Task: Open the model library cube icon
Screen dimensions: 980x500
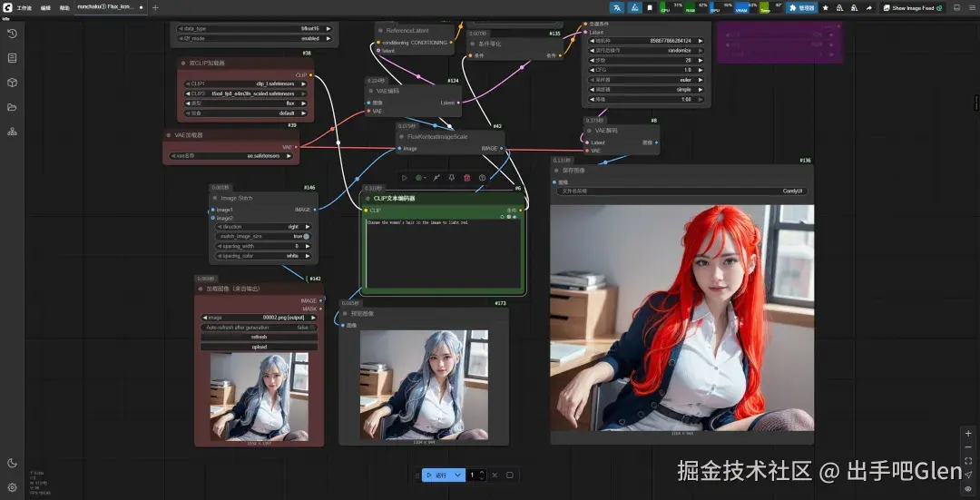Action: (12, 83)
